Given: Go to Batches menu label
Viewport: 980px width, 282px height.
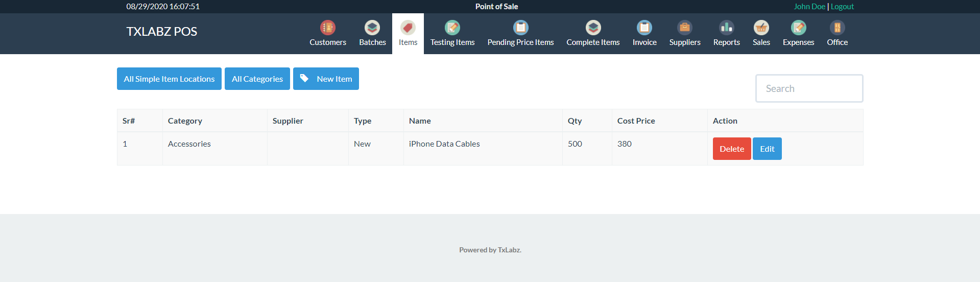Looking at the screenshot, I should (x=372, y=42).
